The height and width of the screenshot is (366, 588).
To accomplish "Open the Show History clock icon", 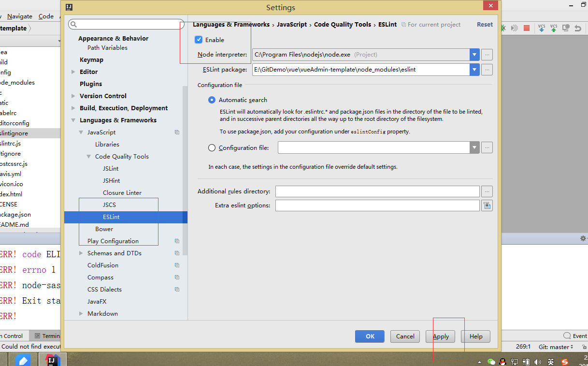I will 566,29.
